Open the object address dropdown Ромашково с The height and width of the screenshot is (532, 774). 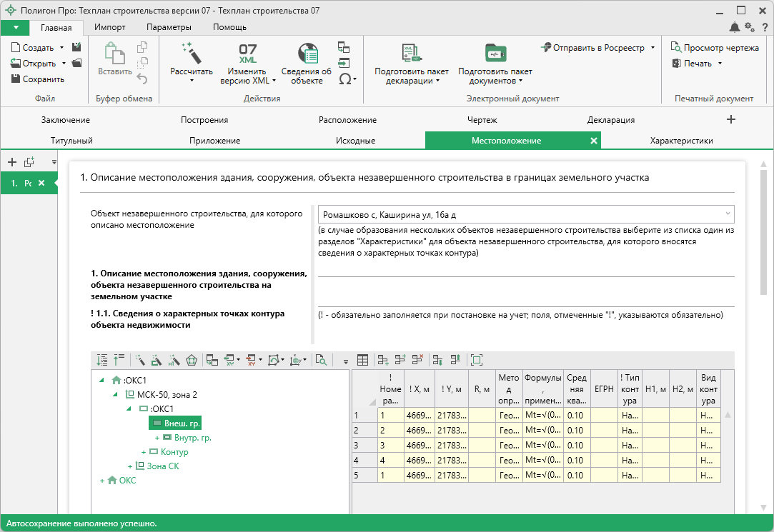pos(728,214)
